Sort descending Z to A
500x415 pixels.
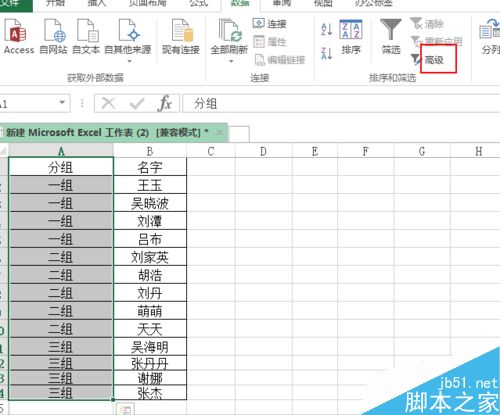point(326,53)
